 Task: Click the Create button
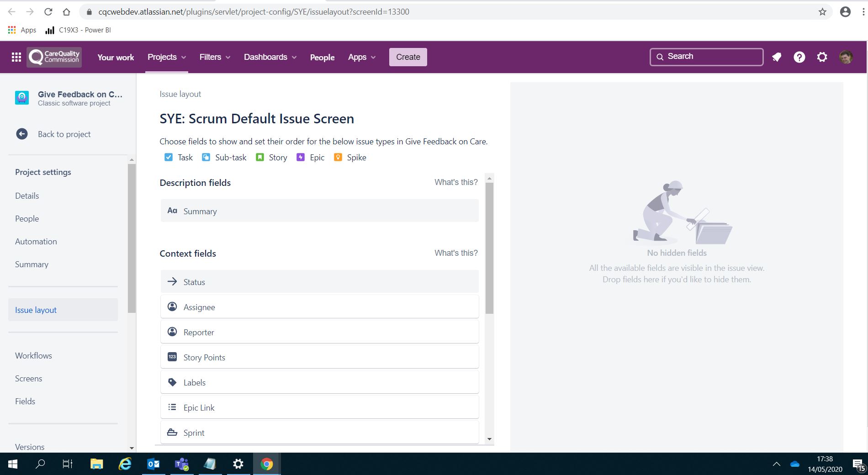[x=408, y=57]
